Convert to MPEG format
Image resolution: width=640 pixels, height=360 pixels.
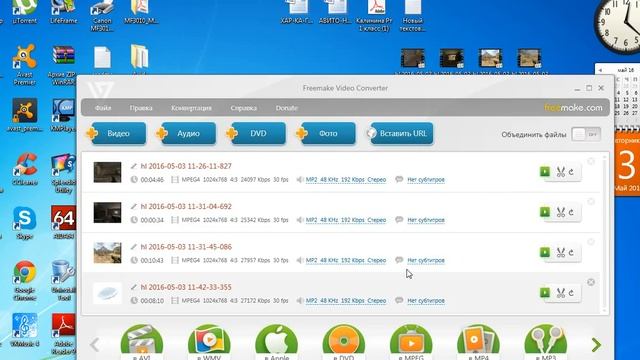click(411, 342)
